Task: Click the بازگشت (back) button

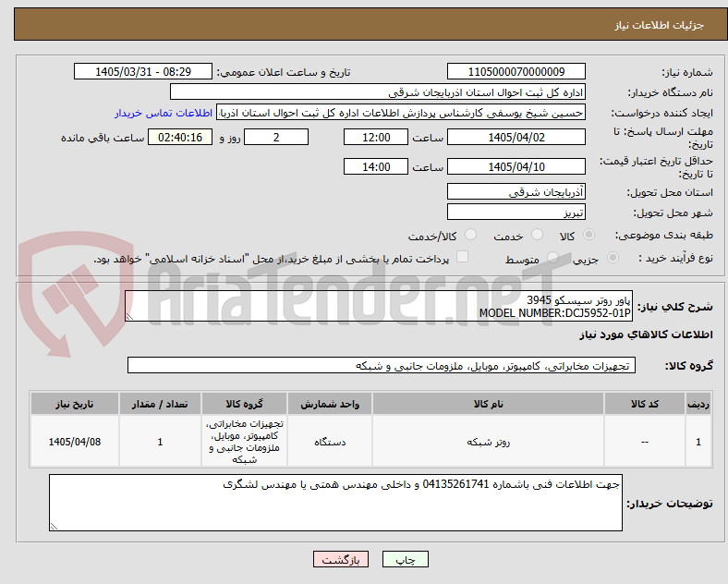Action: (x=341, y=559)
